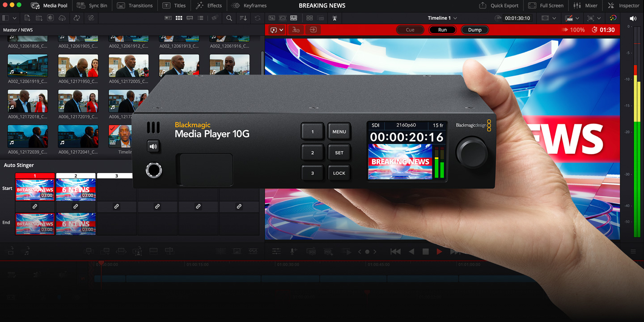Click the insert replay icon on red bar

pos(313,30)
